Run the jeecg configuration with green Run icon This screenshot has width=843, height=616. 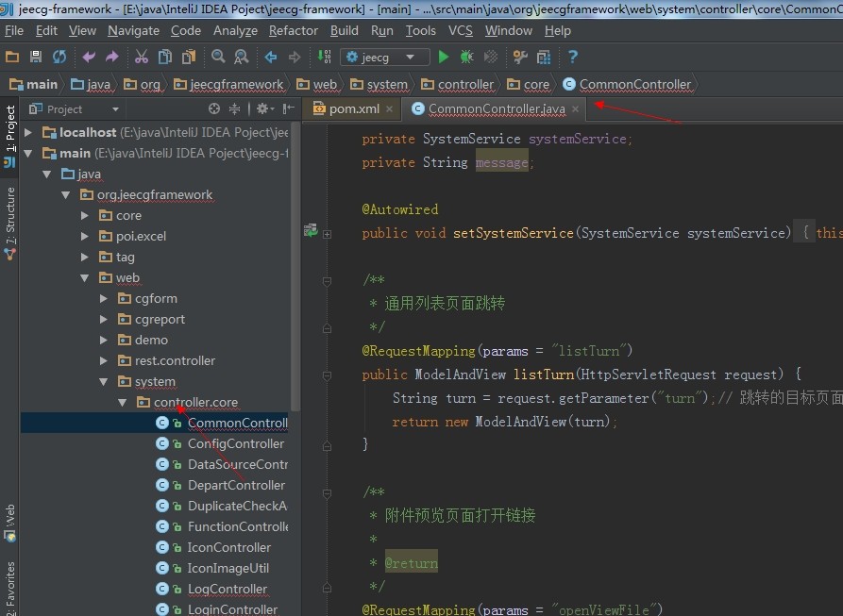click(443, 57)
